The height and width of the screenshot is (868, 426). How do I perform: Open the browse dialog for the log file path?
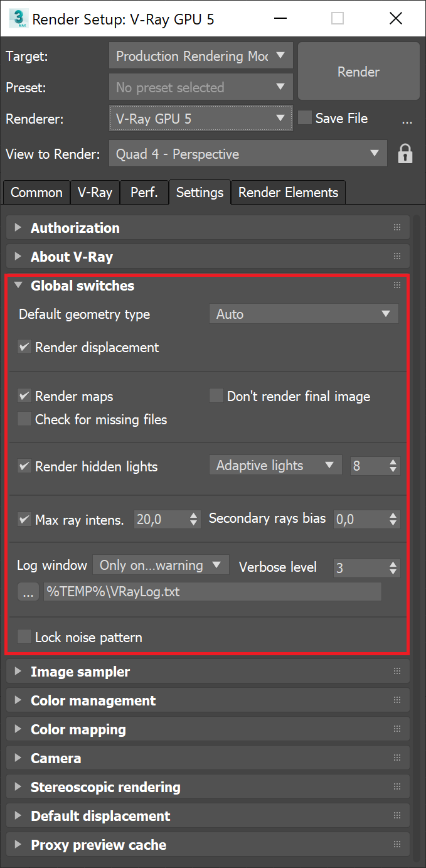coord(28,591)
